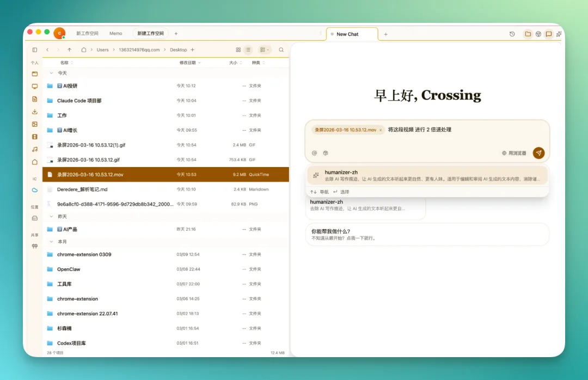Select the New Chat tab
Screen dimensions: 588x380
(x=351, y=33)
